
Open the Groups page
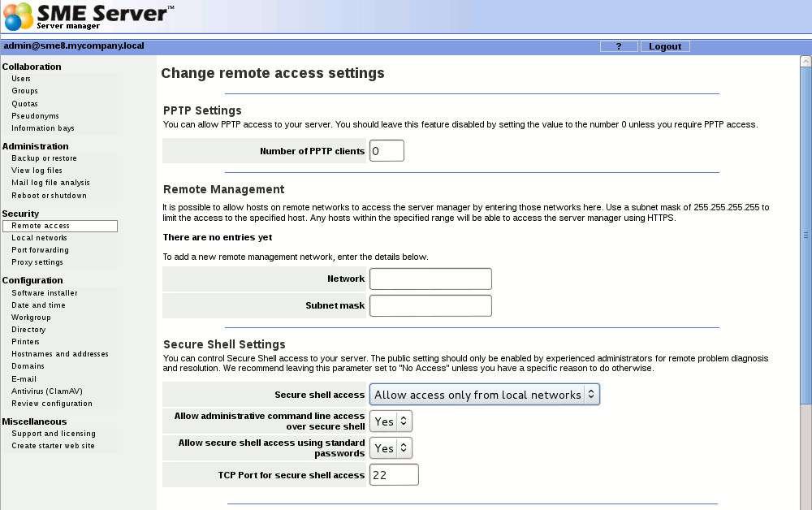point(25,91)
